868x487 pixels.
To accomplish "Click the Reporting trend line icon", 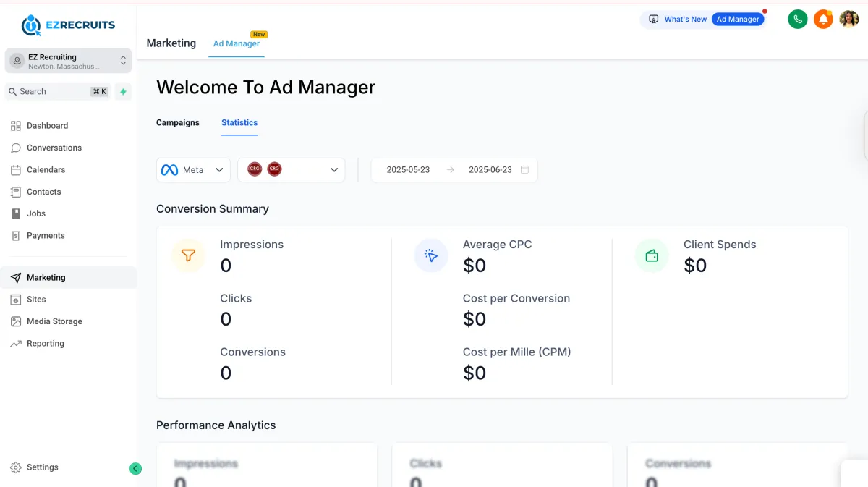I will tap(16, 344).
